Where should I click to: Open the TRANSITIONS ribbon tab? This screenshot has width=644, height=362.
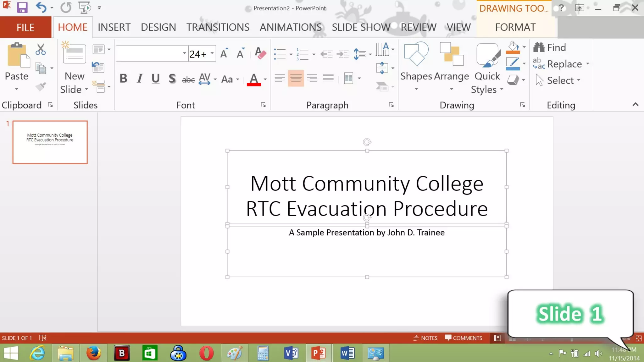pyautogui.click(x=218, y=27)
